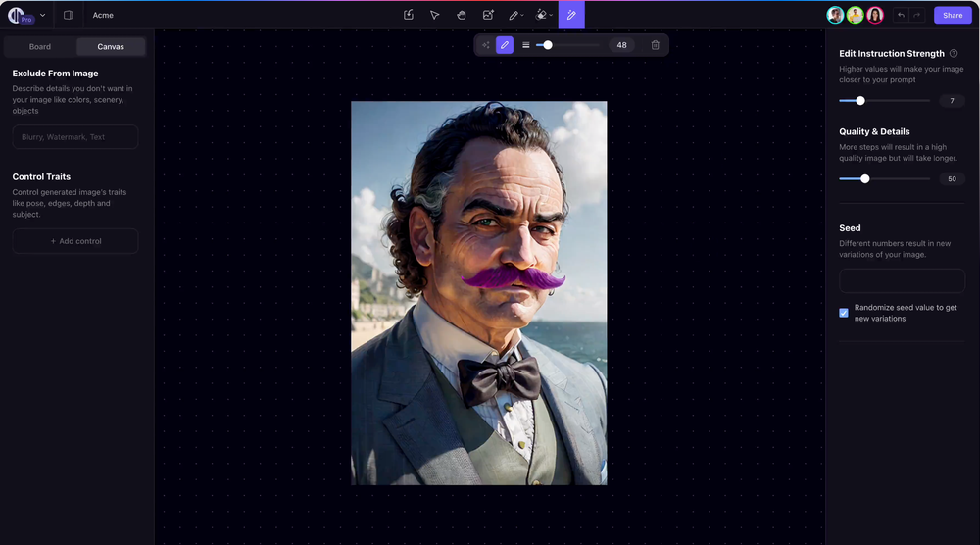Switch to the Board tab
The height and width of the screenshot is (545, 980).
pos(40,47)
